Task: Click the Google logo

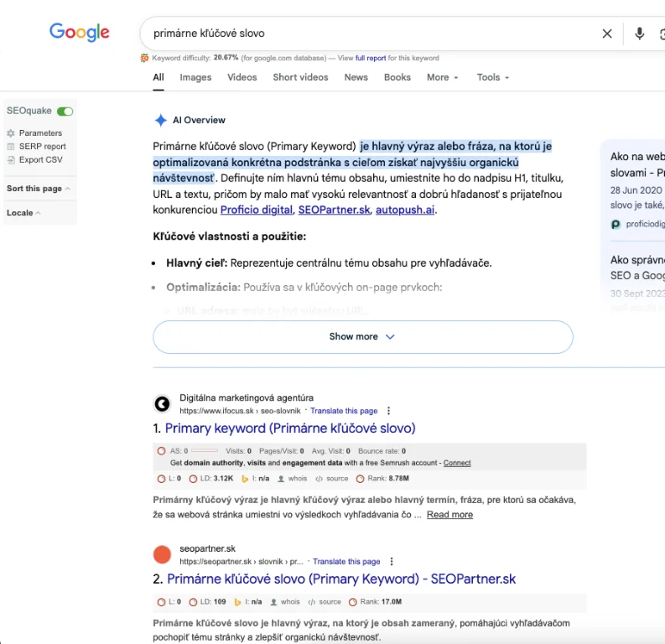Action: pyautogui.click(x=80, y=33)
